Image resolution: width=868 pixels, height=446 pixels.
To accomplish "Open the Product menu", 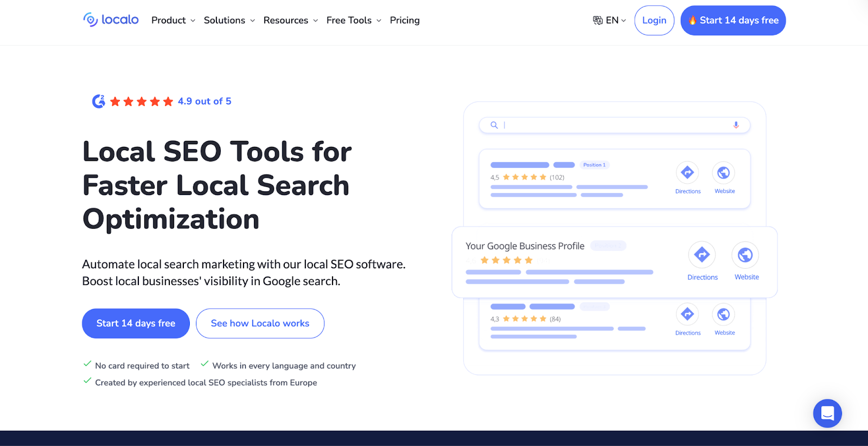I will point(168,20).
